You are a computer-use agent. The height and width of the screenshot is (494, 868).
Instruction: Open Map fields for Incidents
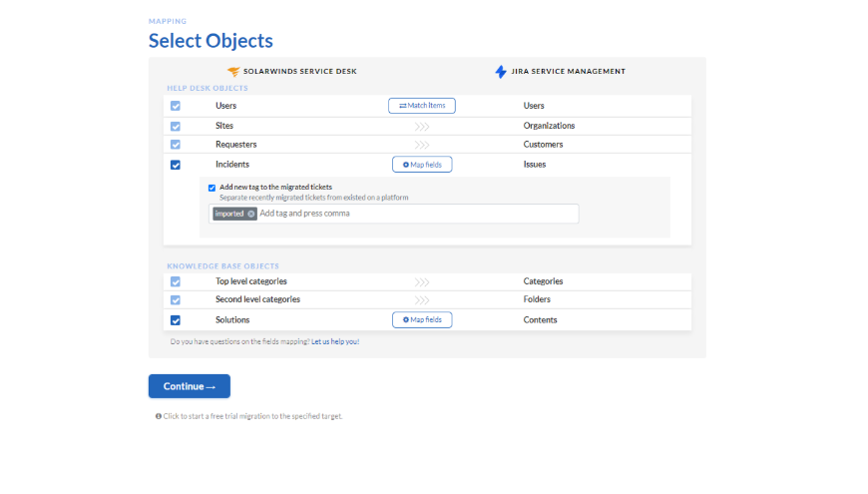[x=422, y=165]
